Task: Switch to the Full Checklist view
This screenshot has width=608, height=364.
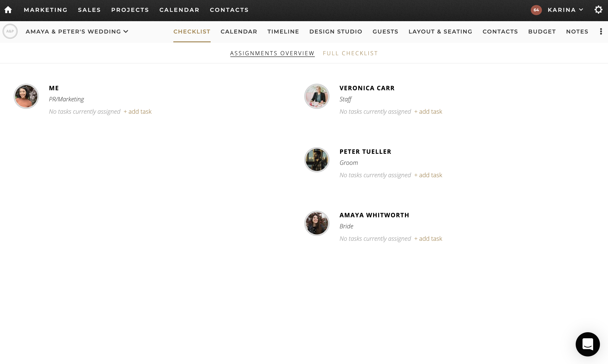Action: point(350,53)
